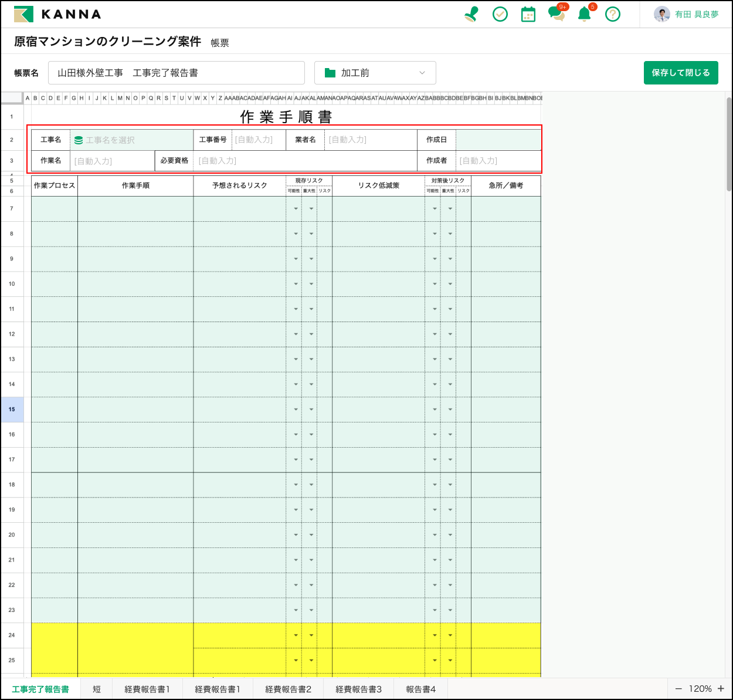The image size is (733, 700).
Task: Zoom out with the minus icon
Action: tap(678, 689)
